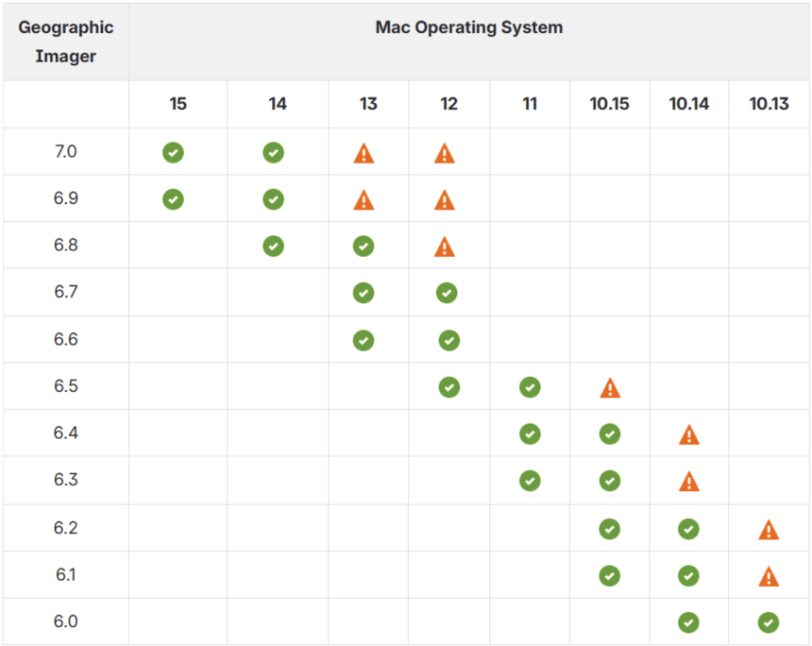Screen dimensions: 812x646
Task: Click the warning triangle for 6.9 on macOS 12
Action: 445,200
